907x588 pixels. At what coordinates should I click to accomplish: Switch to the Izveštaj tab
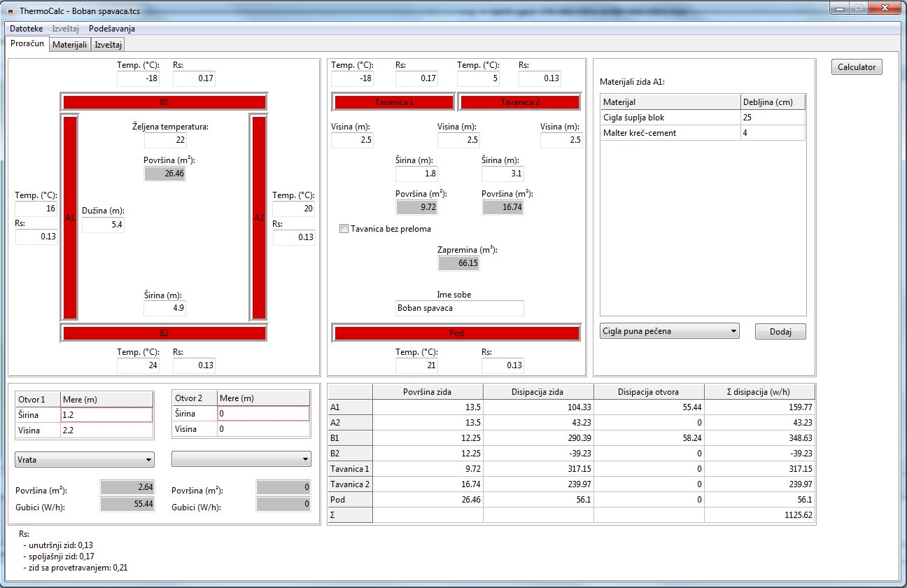pos(108,45)
